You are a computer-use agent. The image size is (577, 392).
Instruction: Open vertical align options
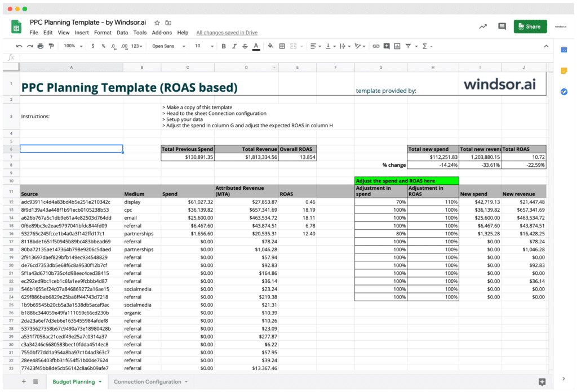[330, 46]
